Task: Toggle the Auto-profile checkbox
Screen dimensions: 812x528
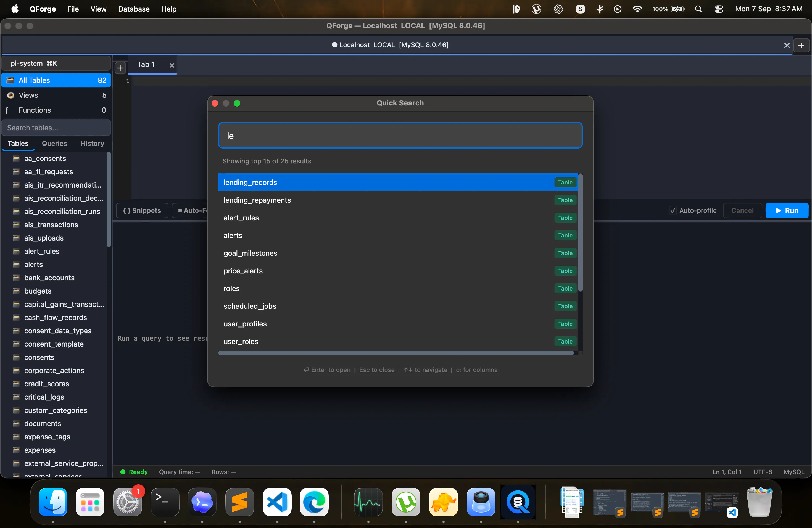Action: click(672, 210)
